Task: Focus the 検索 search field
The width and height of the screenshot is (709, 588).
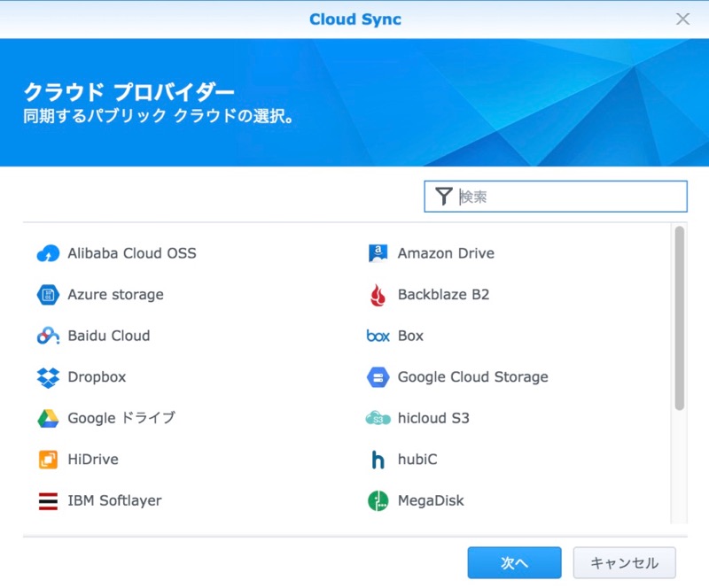Action: point(556,197)
